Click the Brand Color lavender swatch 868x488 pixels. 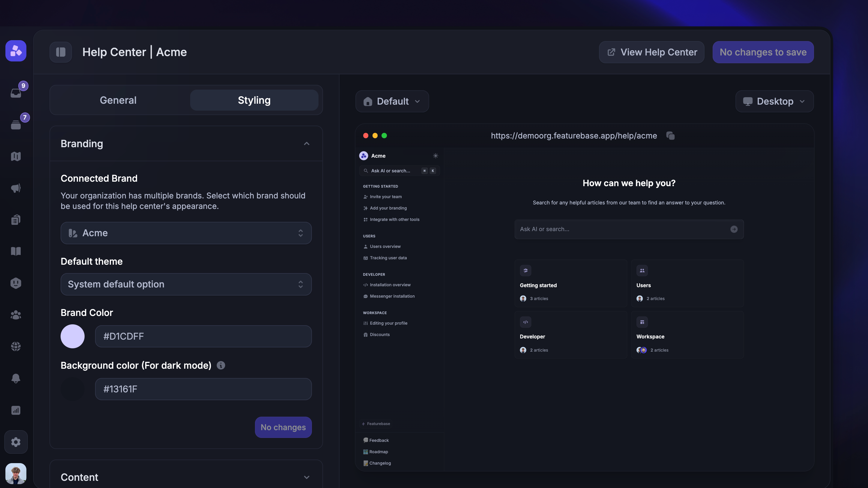point(73,336)
